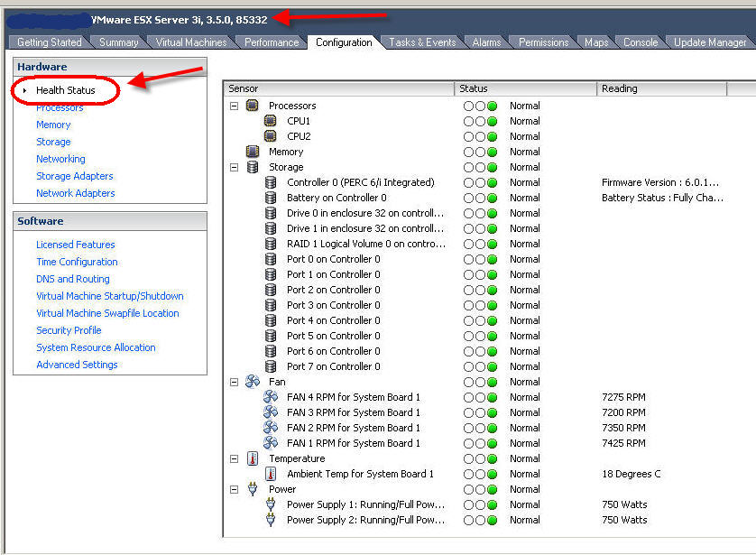The image size is (756, 555).
Task: Collapse the Power sensor group
Action: tap(235, 489)
